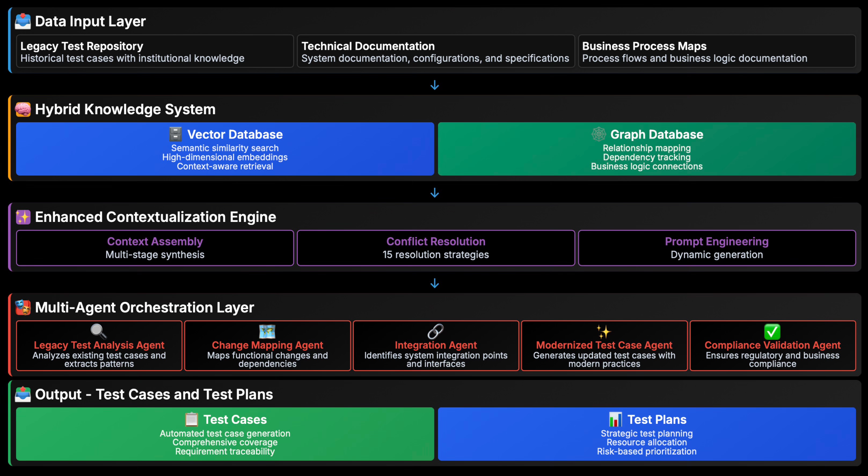The height and width of the screenshot is (476, 868).
Task: Click the map icon above Change Mapping Agent
Action: tap(267, 331)
